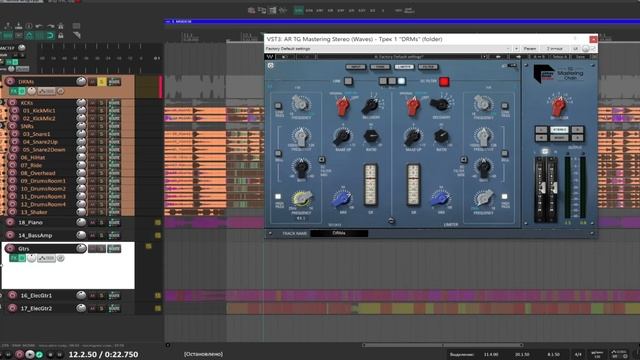Click the module collapse minus icon at bottom

391,221
